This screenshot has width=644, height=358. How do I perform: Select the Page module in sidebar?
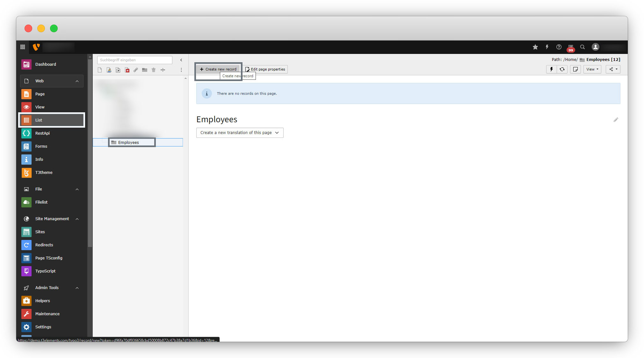(40, 94)
